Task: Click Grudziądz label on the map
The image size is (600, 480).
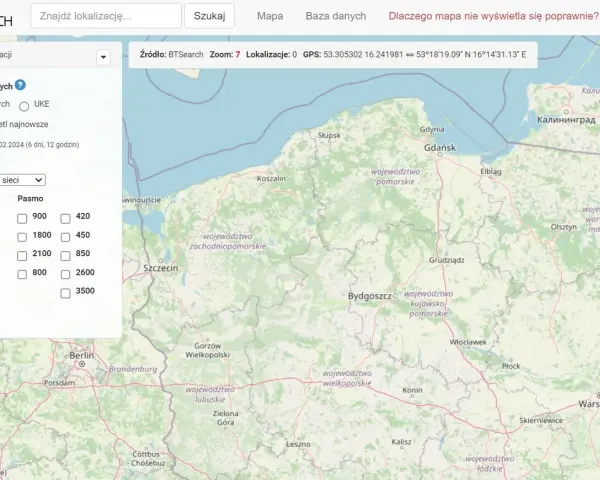Action: (x=447, y=260)
